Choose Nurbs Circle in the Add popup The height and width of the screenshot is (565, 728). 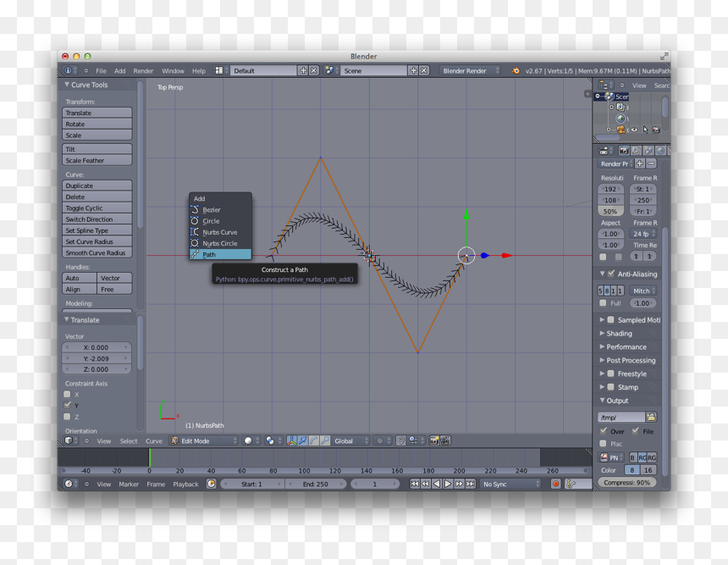click(x=220, y=243)
